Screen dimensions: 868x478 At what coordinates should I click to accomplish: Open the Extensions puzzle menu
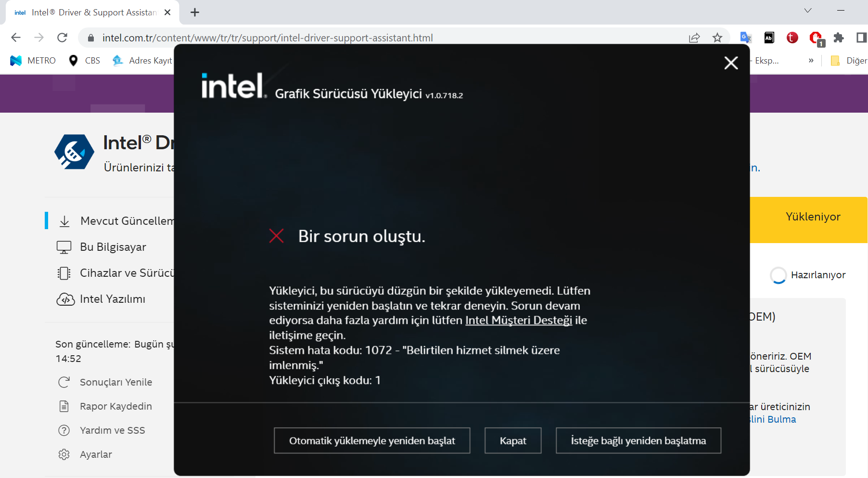tap(839, 37)
